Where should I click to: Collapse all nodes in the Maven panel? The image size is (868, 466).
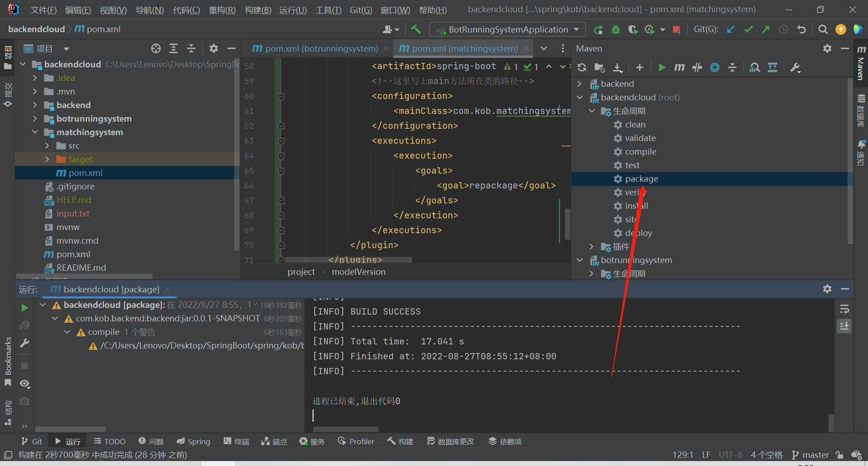732,67
